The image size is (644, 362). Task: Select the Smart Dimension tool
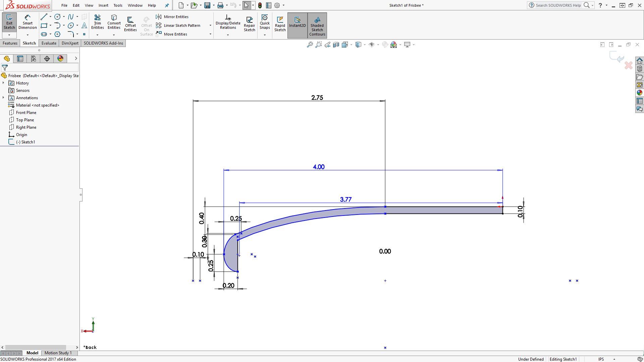click(x=28, y=22)
